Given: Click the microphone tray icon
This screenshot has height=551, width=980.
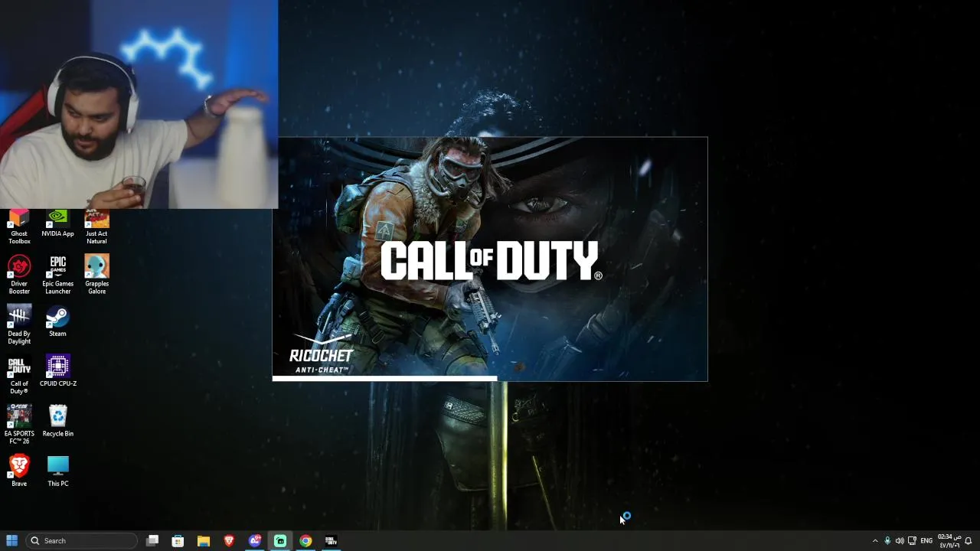Looking at the screenshot, I should [x=887, y=541].
